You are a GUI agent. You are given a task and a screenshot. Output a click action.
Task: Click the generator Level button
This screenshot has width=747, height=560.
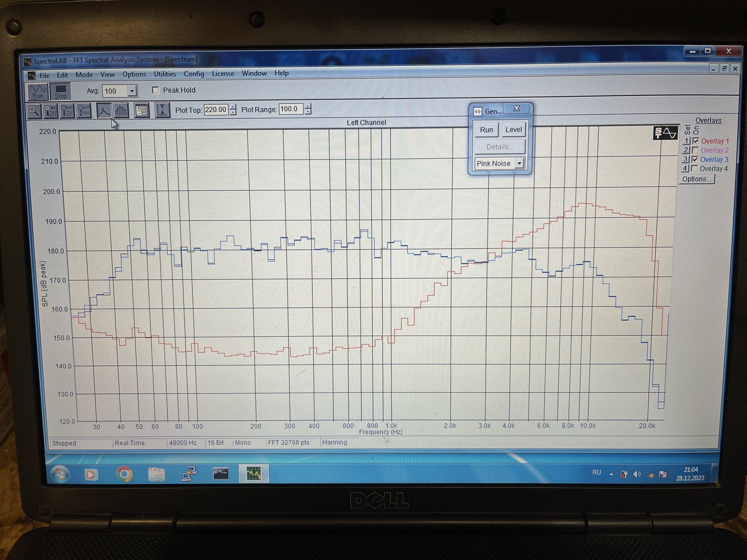coord(513,130)
